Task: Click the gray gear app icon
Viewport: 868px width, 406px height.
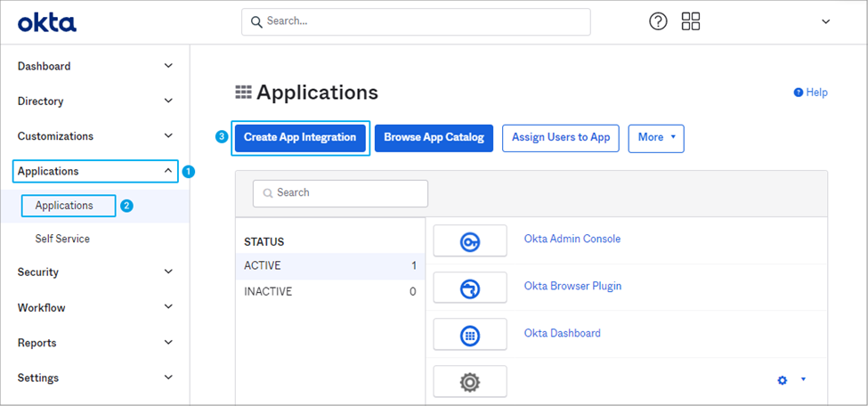Action: click(470, 382)
